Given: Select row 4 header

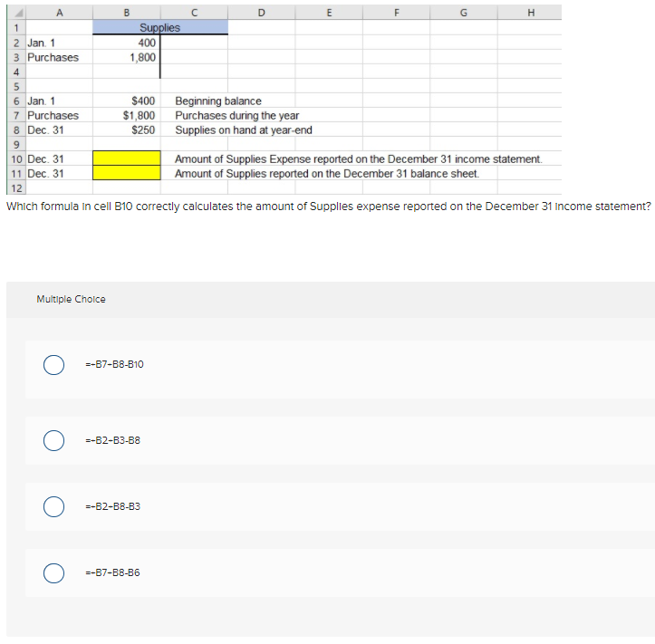Looking at the screenshot, I should click(16, 72).
